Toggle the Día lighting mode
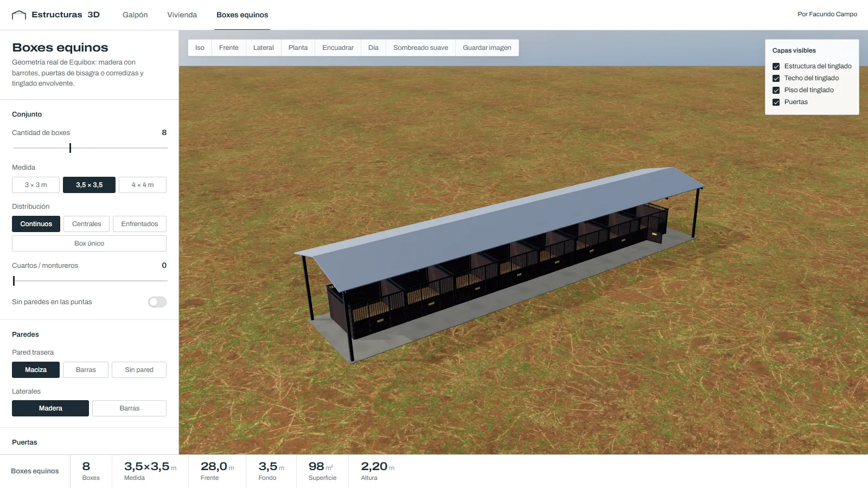The image size is (868, 488). point(373,48)
